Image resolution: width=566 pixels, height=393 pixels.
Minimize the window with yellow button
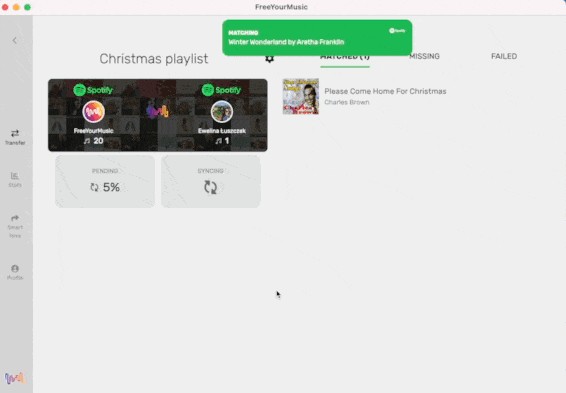pyautogui.click(x=16, y=7)
